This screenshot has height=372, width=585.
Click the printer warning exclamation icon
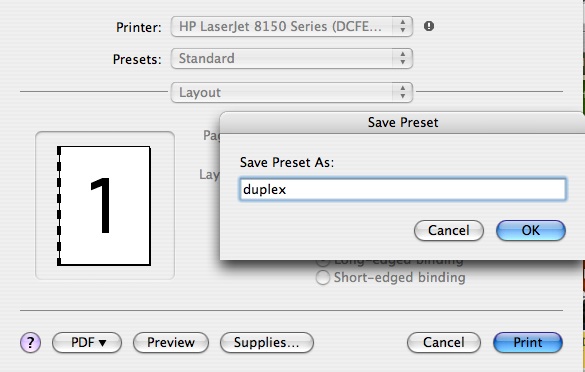pos(429,26)
